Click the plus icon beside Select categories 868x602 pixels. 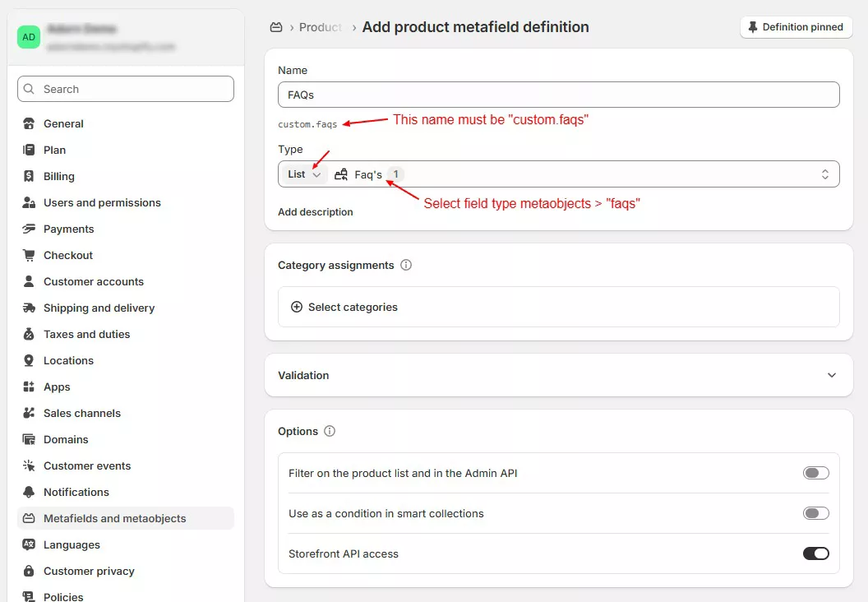(297, 307)
